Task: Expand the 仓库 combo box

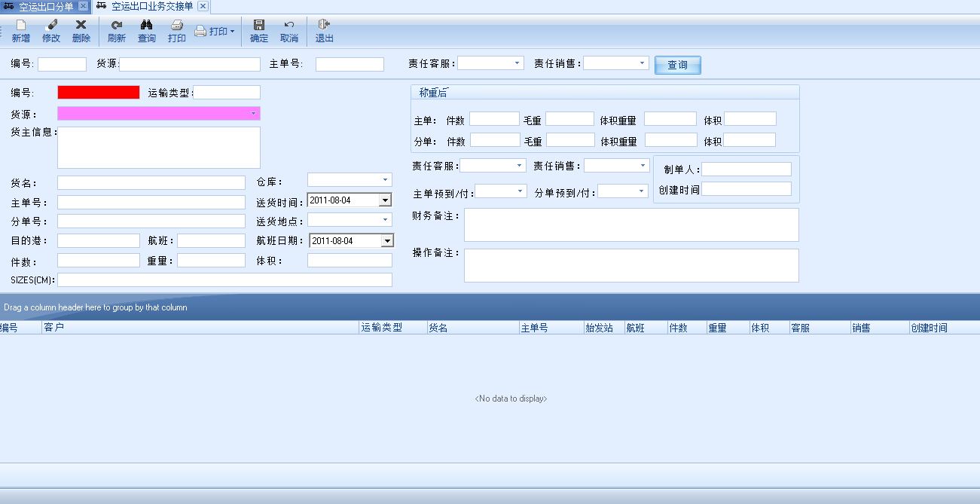Action: pos(386,180)
